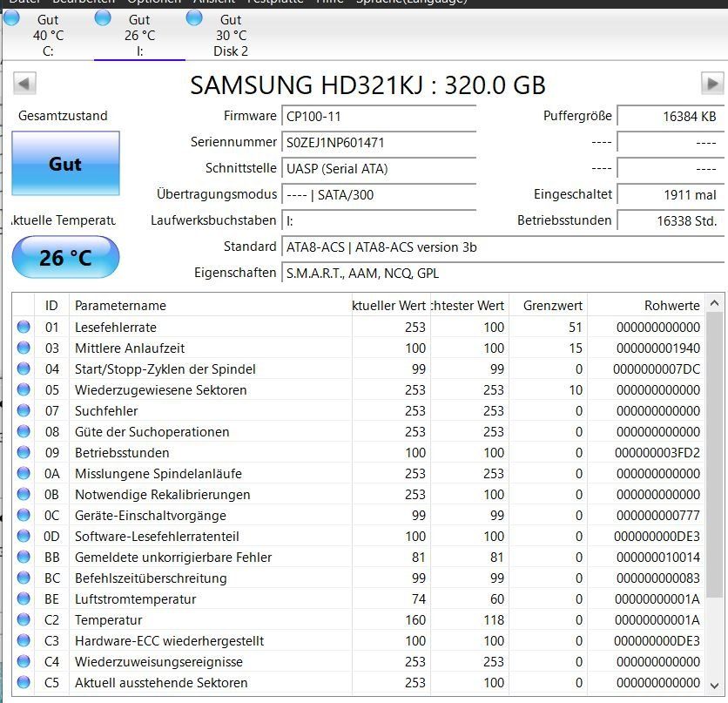Click the Laufwerksbuchstaben field I:
Image resolution: width=728 pixels, height=703 pixels.
point(379,220)
